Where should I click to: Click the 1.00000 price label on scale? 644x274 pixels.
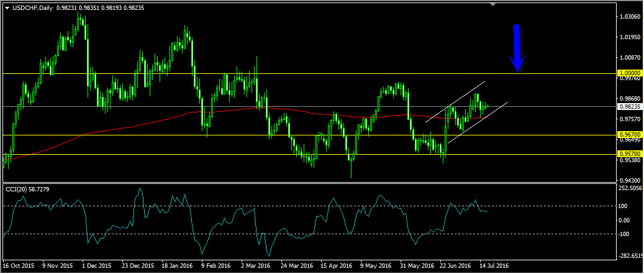click(630, 73)
